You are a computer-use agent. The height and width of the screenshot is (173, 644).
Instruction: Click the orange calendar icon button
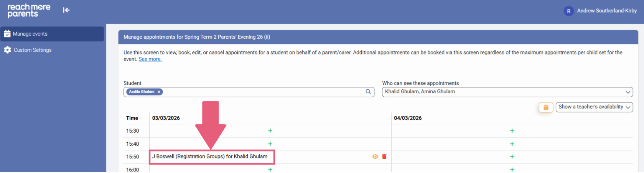[x=546, y=107]
